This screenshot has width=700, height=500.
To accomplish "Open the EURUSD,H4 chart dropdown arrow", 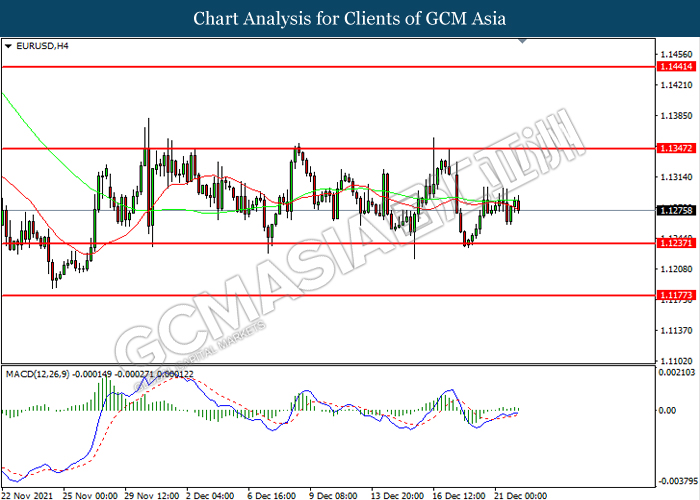I will pyautogui.click(x=8, y=46).
